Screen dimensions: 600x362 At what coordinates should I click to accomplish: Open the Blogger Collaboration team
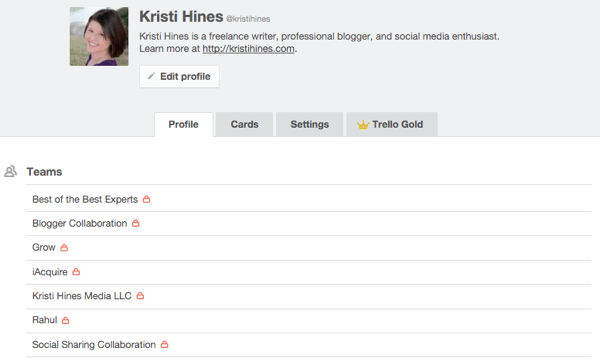(x=80, y=223)
